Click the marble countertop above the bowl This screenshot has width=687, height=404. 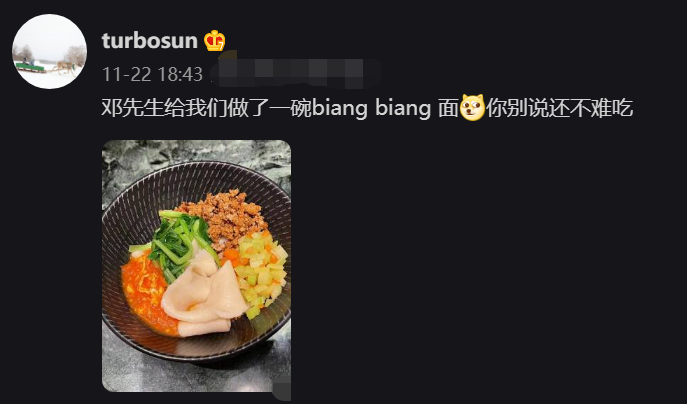pyautogui.click(x=196, y=152)
